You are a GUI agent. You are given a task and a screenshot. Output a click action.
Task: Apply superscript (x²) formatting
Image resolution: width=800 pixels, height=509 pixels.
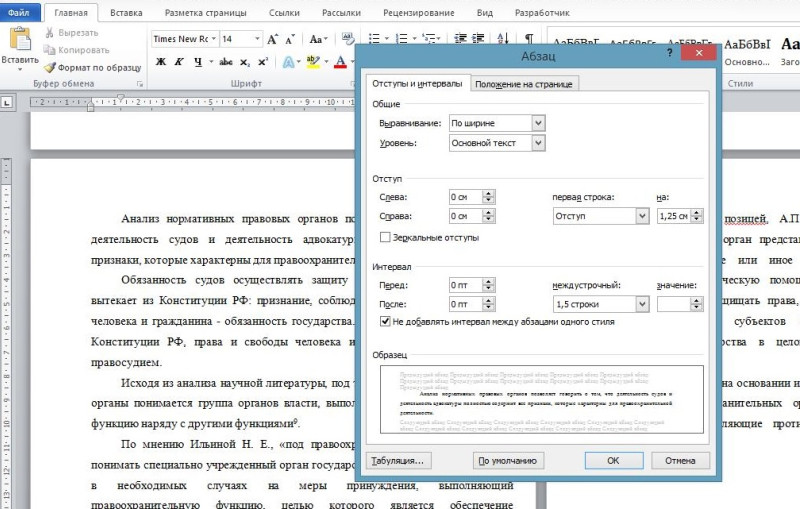point(263,62)
